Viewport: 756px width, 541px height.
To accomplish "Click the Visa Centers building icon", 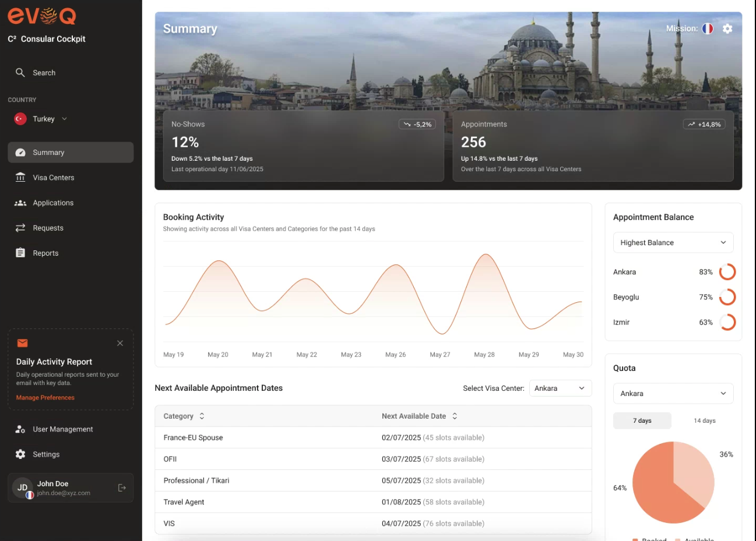I will click(x=20, y=178).
